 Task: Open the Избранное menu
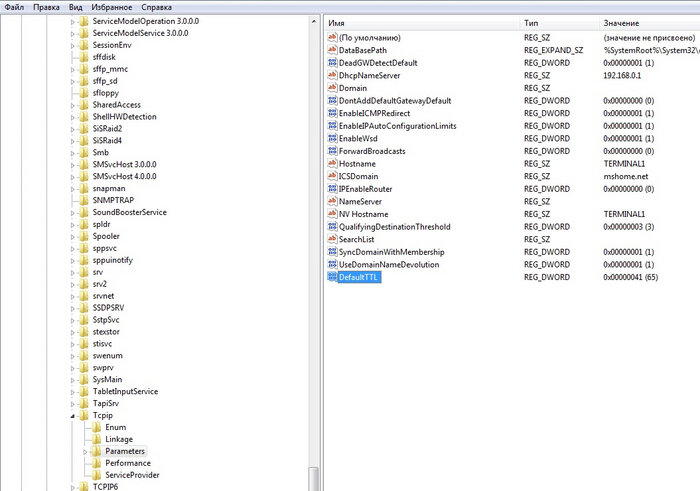(x=112, y=7)
